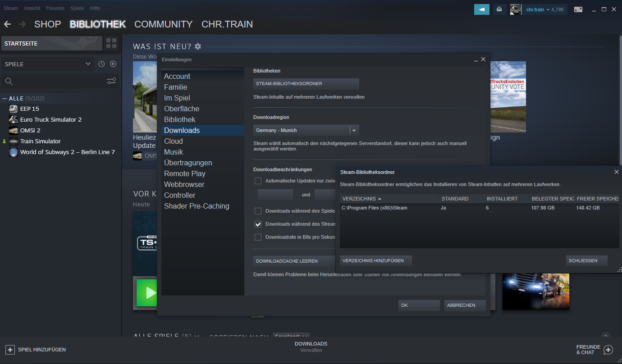Click VERZEICHNIS HINZUFÜGEN button

375,261
